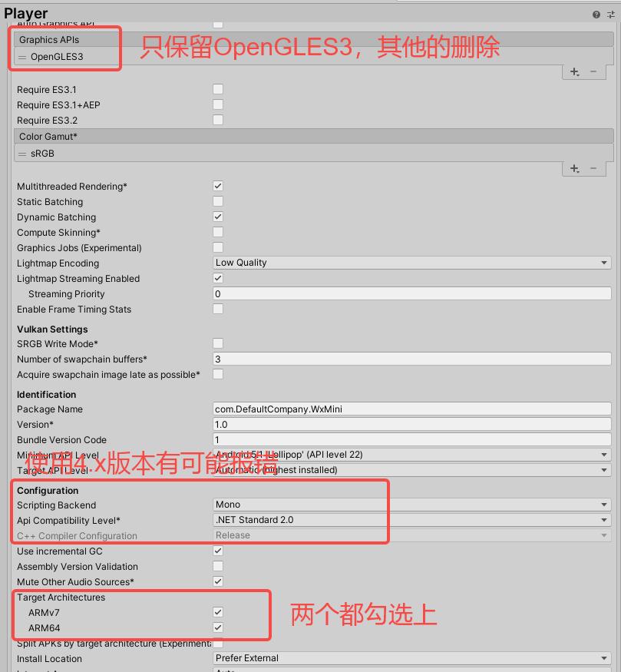The height and width of the screenshot is (672, 621).
Task: Click the Streaming Priority field
Action: [412, 294]
